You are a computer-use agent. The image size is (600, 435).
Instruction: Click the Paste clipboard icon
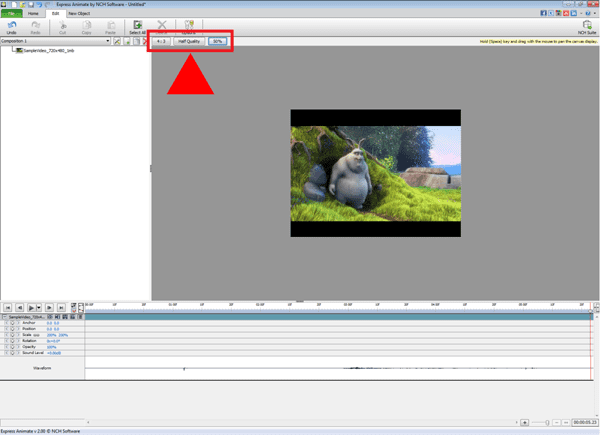[111, 27]
